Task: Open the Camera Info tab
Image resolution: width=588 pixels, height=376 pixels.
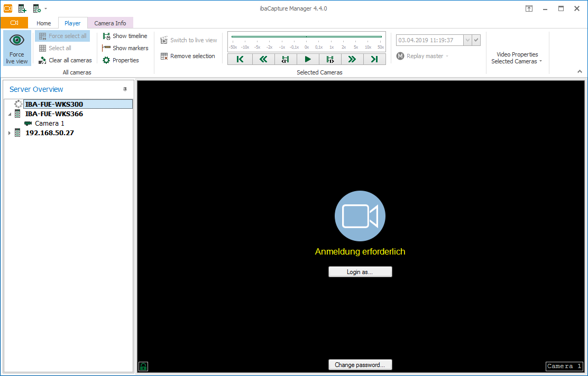Action: (x=110, y=23)
